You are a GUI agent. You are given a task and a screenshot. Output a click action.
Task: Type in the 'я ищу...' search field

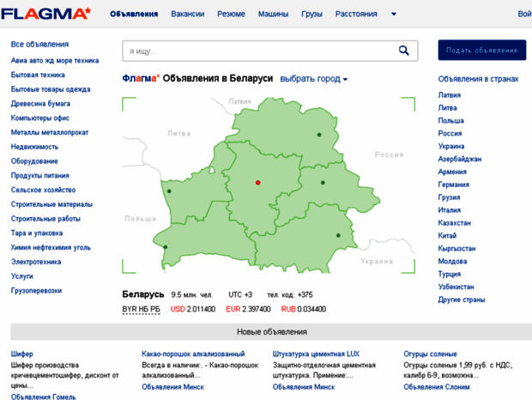[x=257, y=52]
